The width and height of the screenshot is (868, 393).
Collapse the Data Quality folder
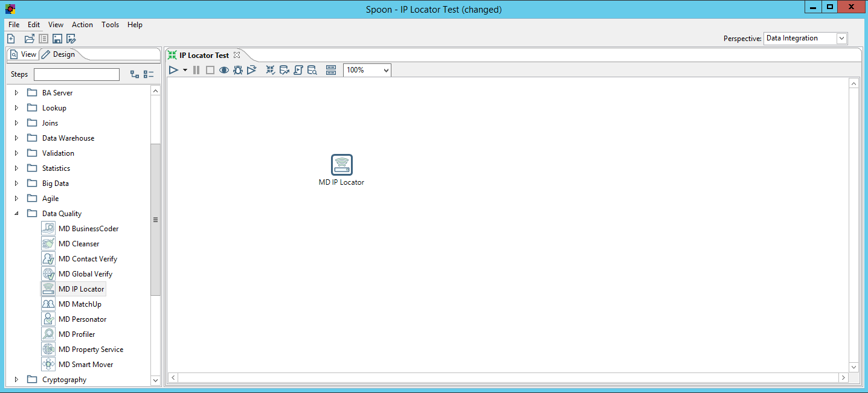point(16,214)
